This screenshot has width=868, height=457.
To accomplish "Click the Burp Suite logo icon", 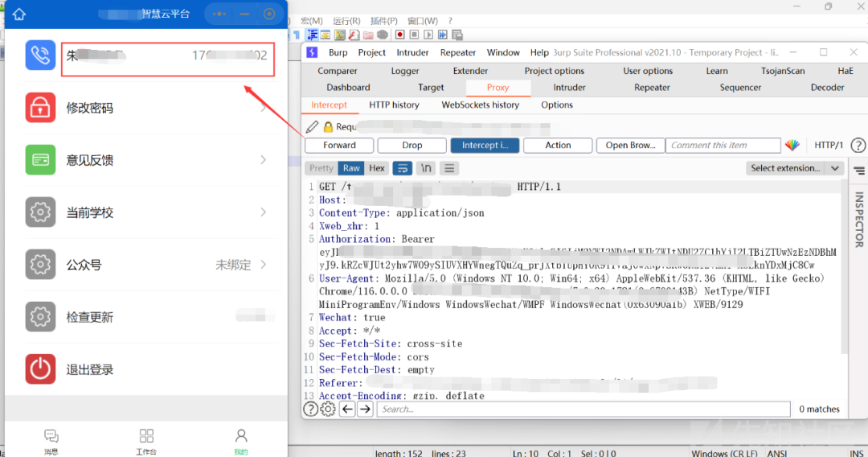I will (x=312, y=52).
